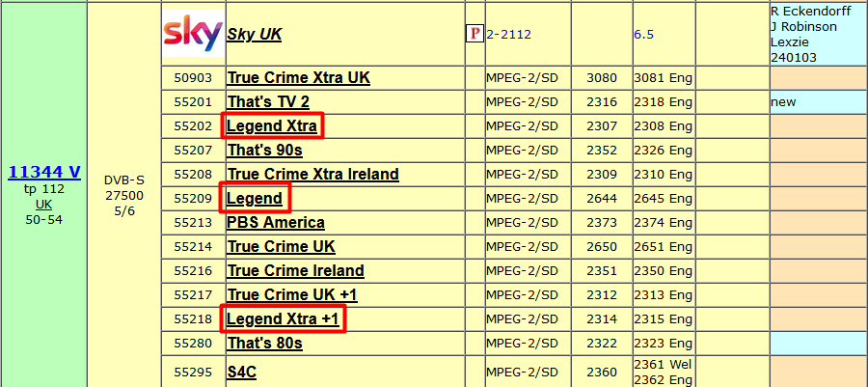Click the red P package icon

point(474,34)
